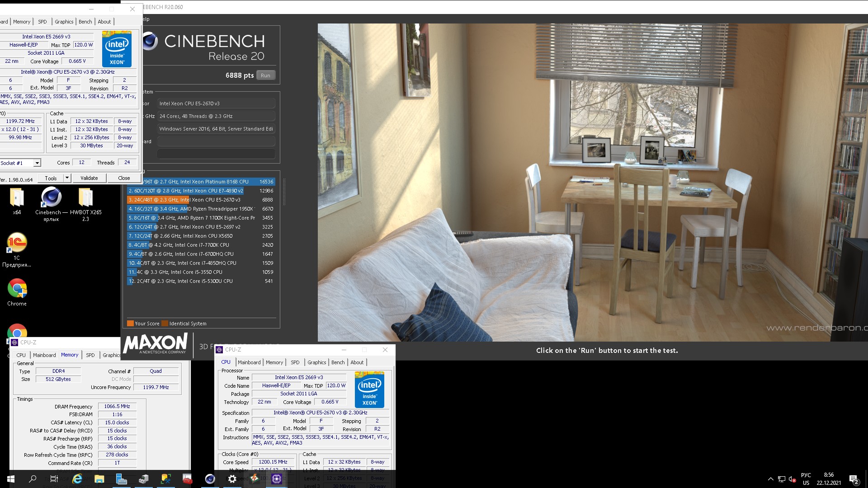Switch to CPU-Z via its purple taskbar icon
The width and height of the screenshot is (868, 488).
pyautogui.click(x=276, y=479)
